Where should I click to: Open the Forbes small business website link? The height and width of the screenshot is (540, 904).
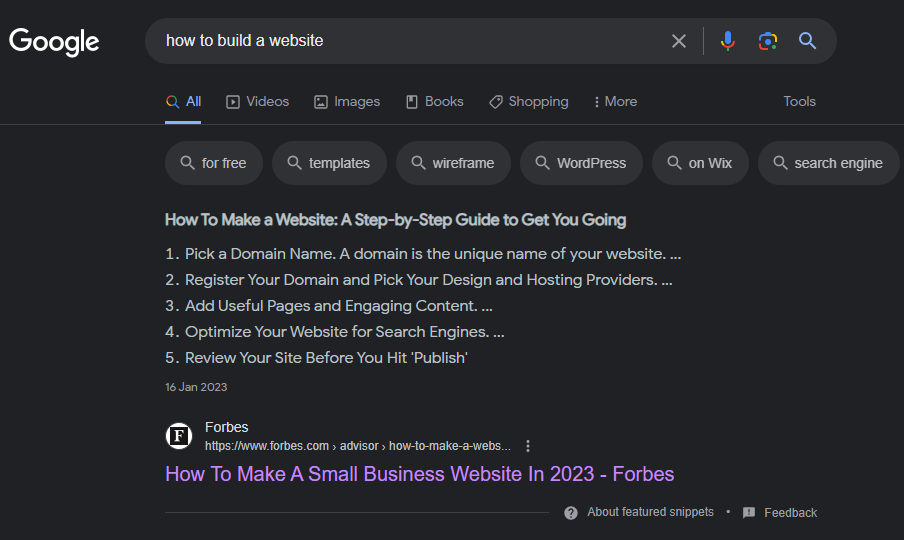[x=420, y=474]
